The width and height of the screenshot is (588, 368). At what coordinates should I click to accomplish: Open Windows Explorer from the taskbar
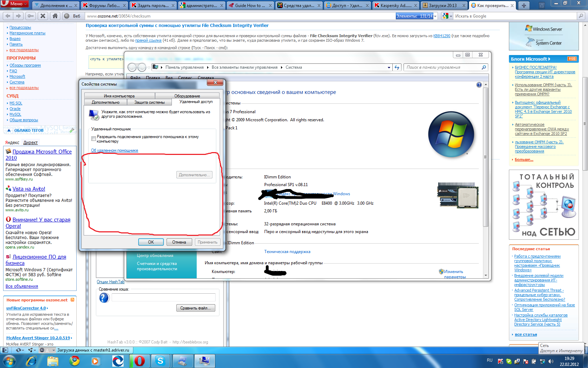click(x=52, y=361)
